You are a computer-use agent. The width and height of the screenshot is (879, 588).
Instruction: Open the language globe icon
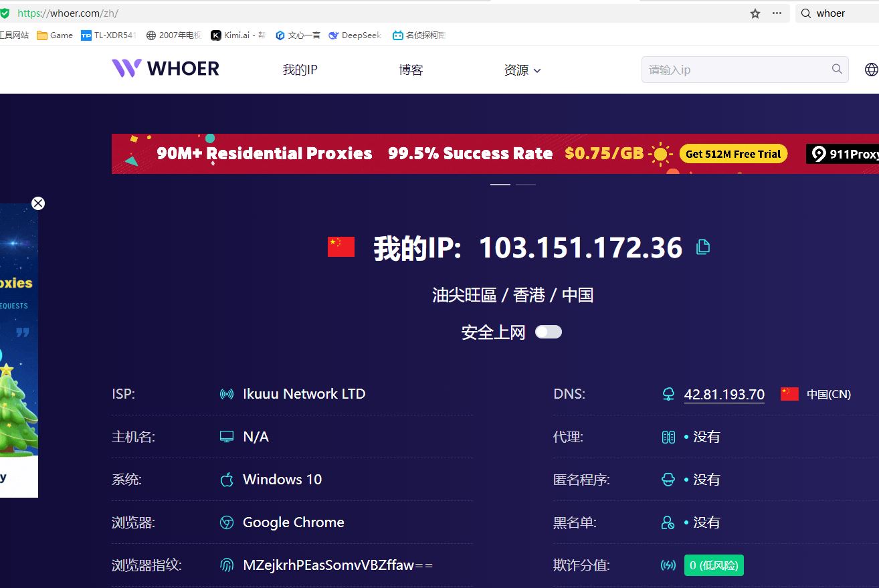click(871, 69)
